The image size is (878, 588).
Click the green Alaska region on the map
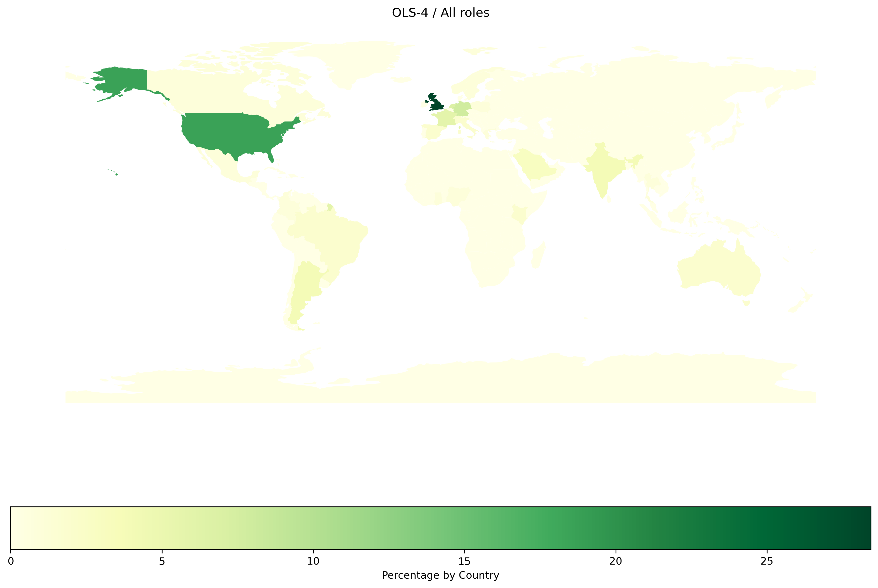pos(124,80)
